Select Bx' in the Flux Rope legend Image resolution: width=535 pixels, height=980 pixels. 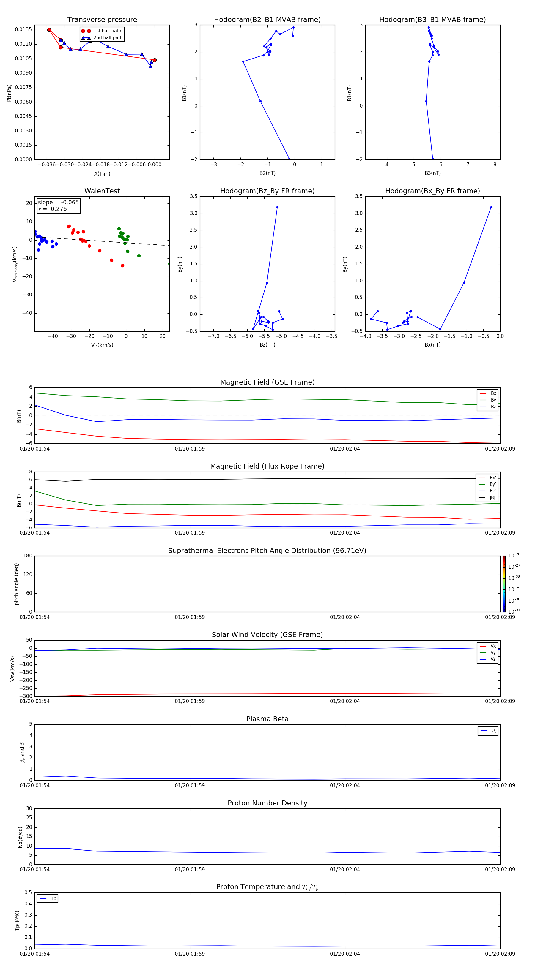(x=487, y=478)
